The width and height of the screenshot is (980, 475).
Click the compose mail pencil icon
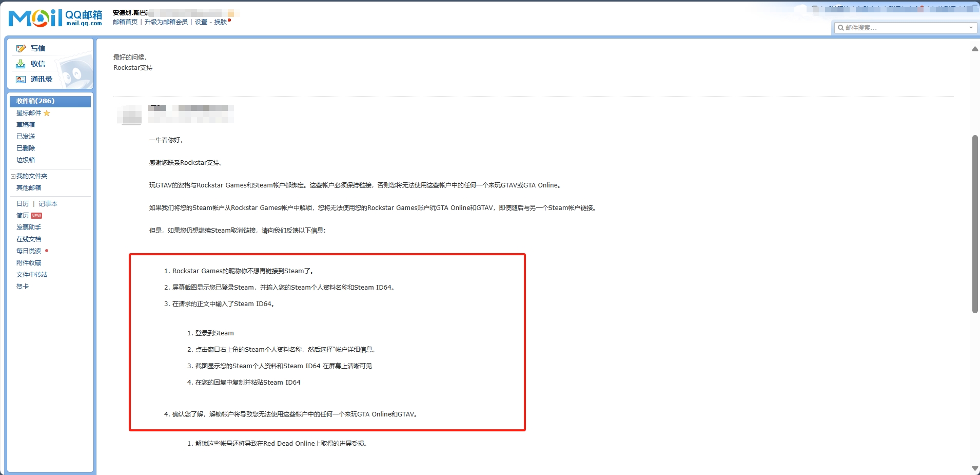21,48
